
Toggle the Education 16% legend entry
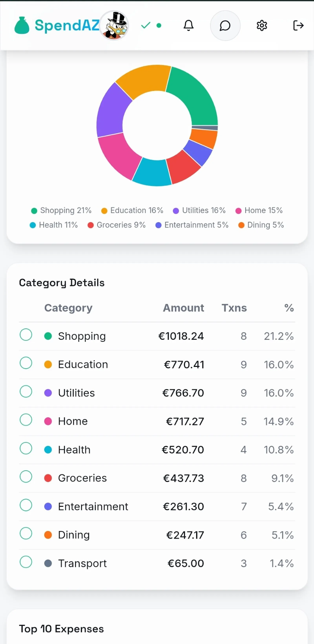point(132,211)
